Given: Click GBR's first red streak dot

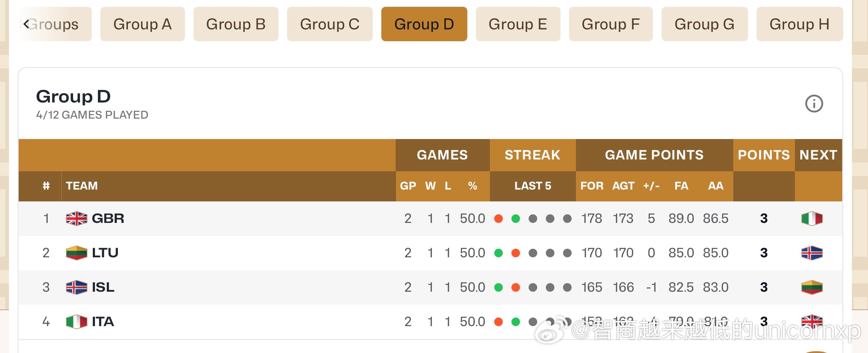Looking at the screenshot, I should [x=498, y=219].
